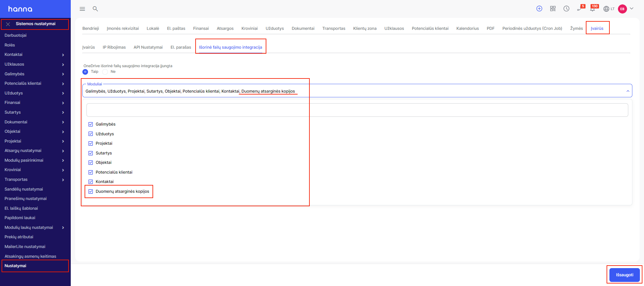Open the El. parašas sub-tab
The height and width of the screenshot is (286, 644).
[x=181, y=47]
